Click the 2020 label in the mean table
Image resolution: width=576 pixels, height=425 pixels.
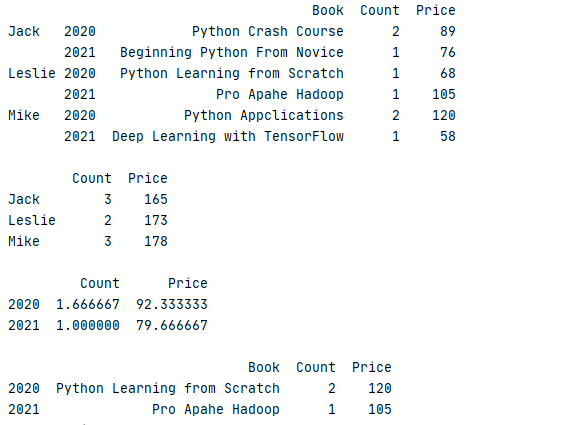(x=24, y=304)
